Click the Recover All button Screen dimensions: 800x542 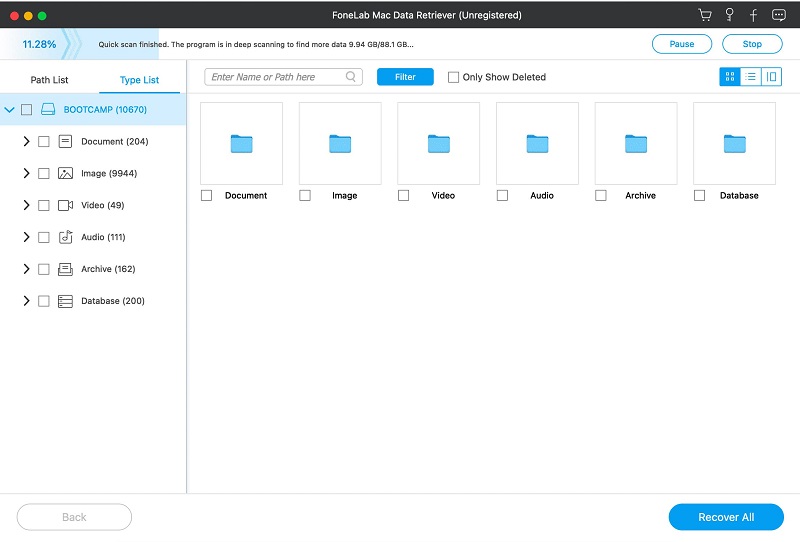726,517
